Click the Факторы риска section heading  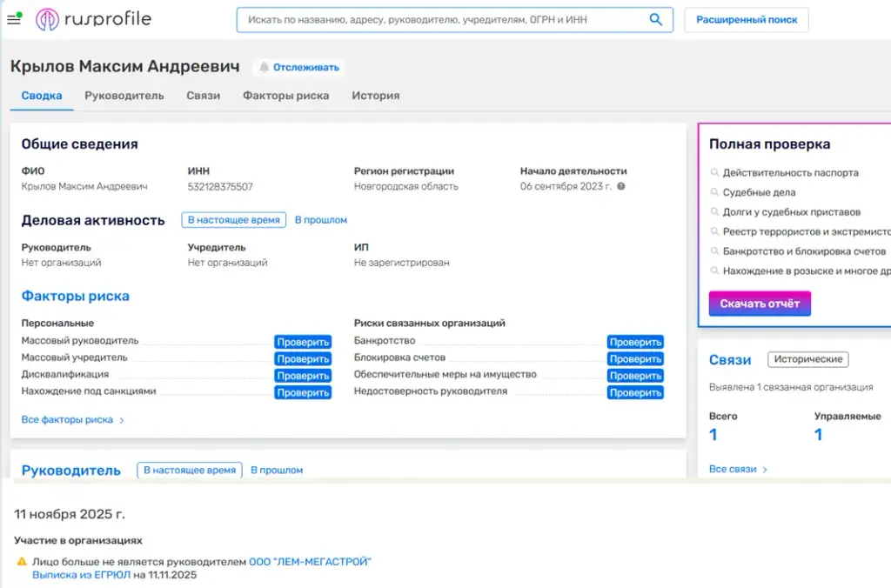[x=76, y=296]
